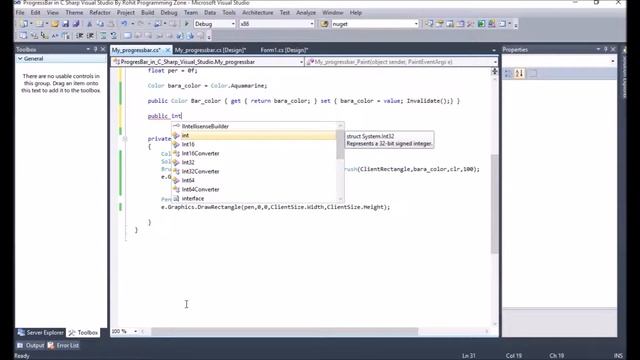Click the code editor horizontal scrollbar
This screenshot has height=360, width=640.
click(314, 331)
